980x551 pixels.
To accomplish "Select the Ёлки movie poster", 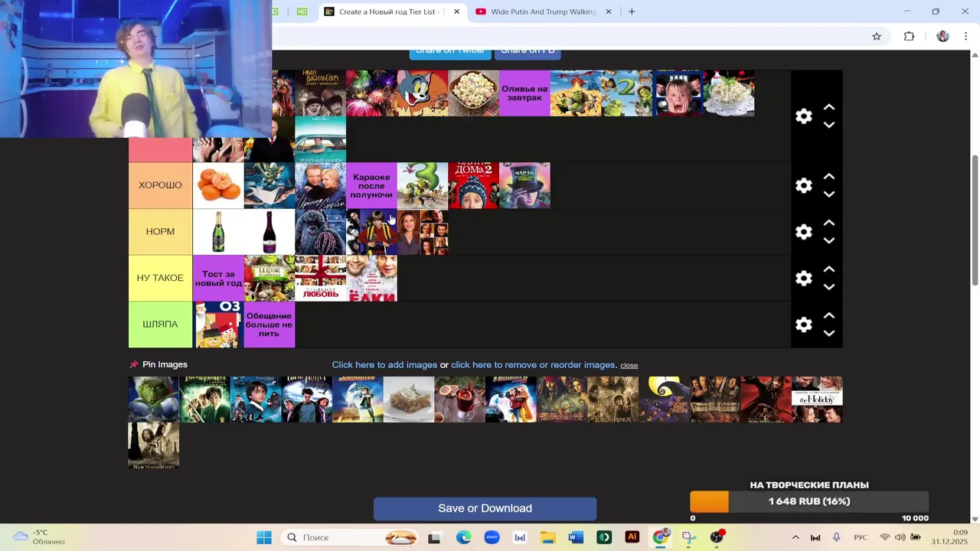I will coord(371,278).
